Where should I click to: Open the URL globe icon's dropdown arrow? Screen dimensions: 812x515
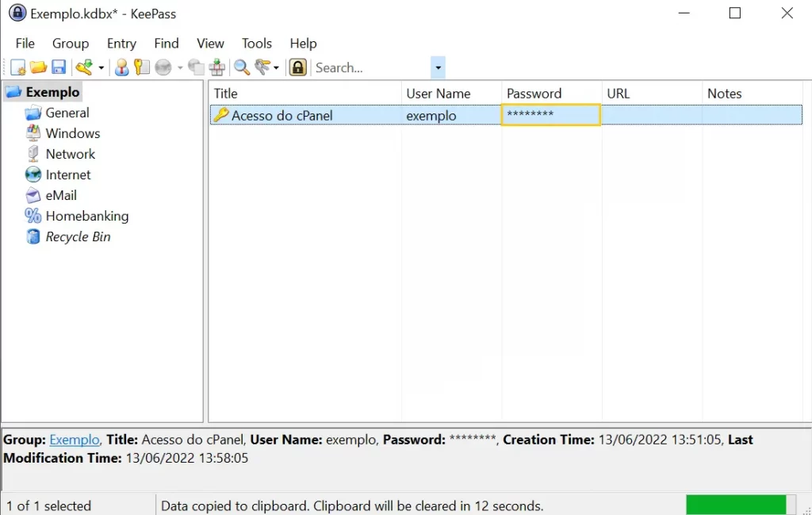tap(180, 68)
